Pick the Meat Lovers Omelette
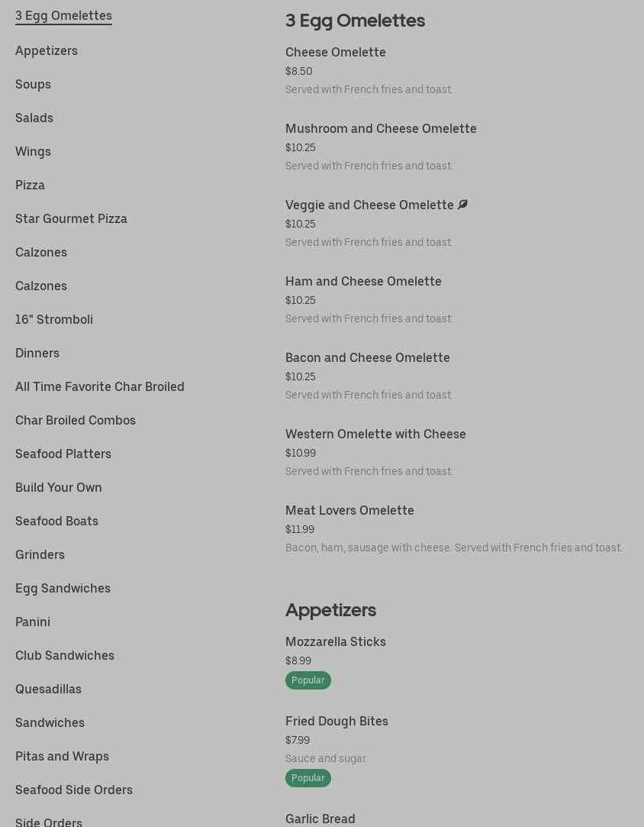 tap(349, 510)
